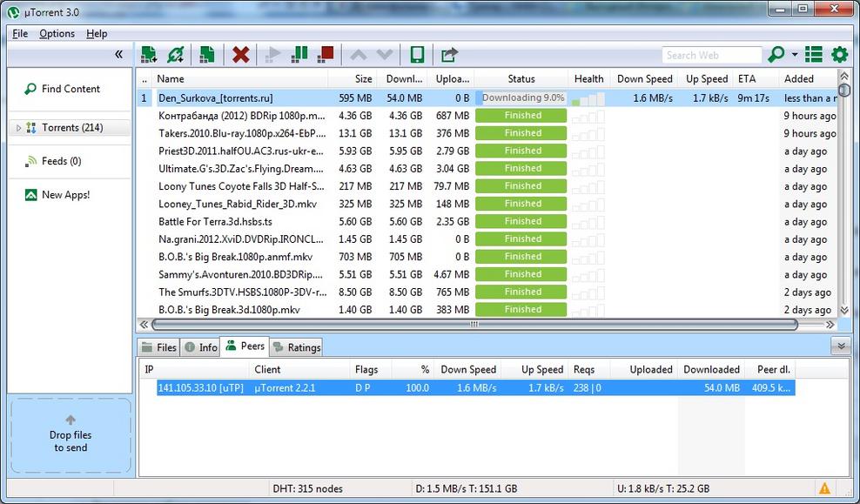
Task: Click the warning icon in status bar
Action: coord(824,488)
